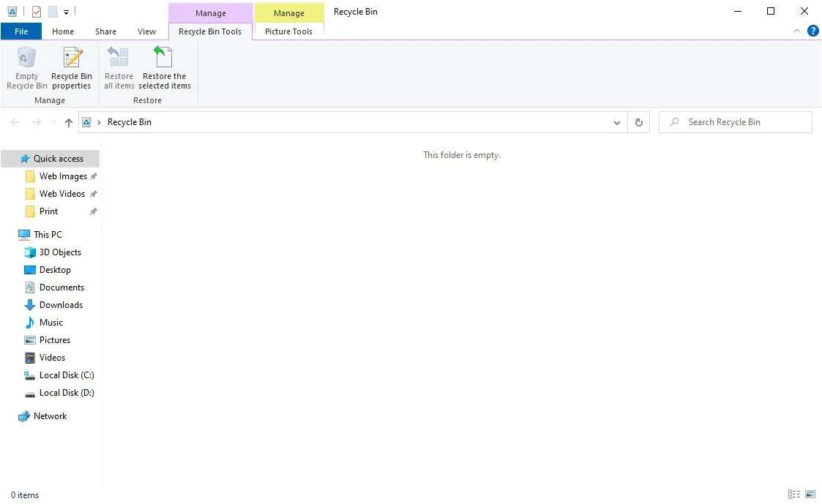This screenshot has width=822, height=504.
Task: Switch to large icons view layout
Action: tap(810, 494)
